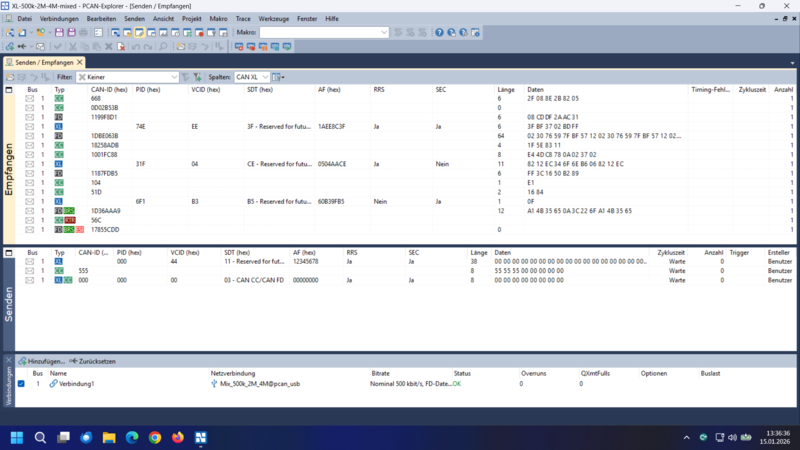Open the Makro combo box
The image size is (800, 450).
click(x=324, y=33)
